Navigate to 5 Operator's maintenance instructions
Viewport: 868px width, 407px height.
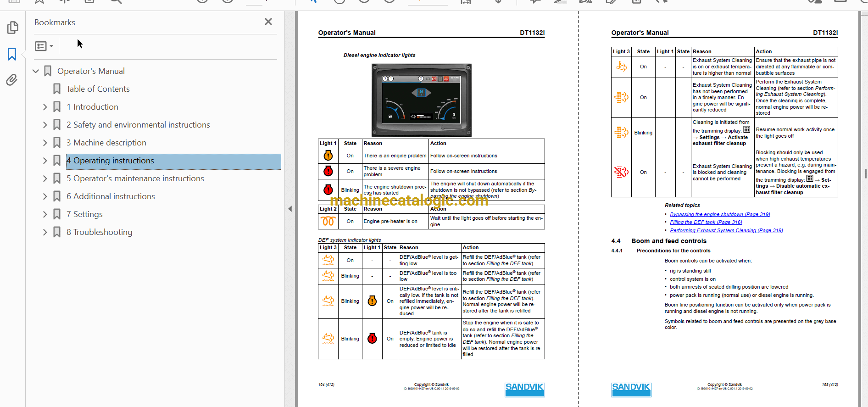tap(135, 178)
